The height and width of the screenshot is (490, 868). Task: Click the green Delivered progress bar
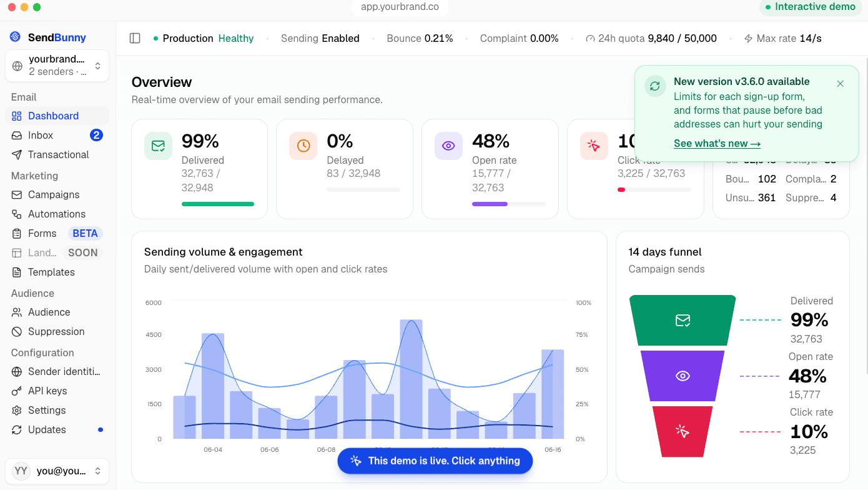[218, 204]
